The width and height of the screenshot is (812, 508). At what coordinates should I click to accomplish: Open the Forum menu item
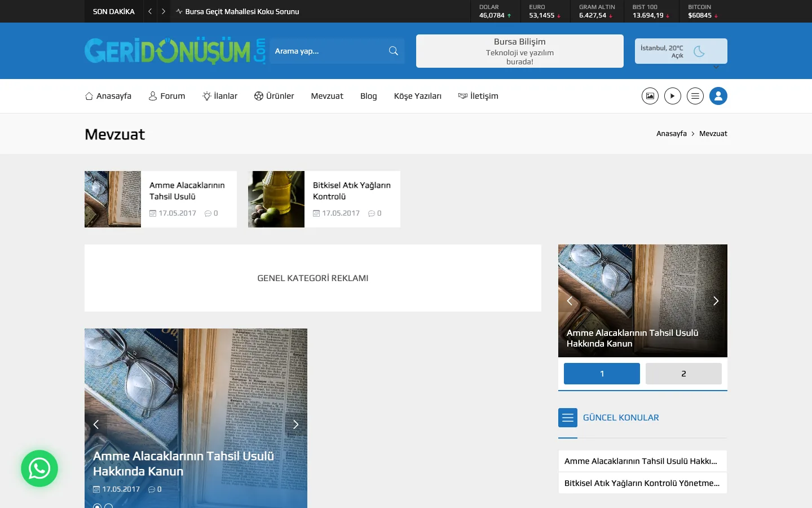[167, 96]
